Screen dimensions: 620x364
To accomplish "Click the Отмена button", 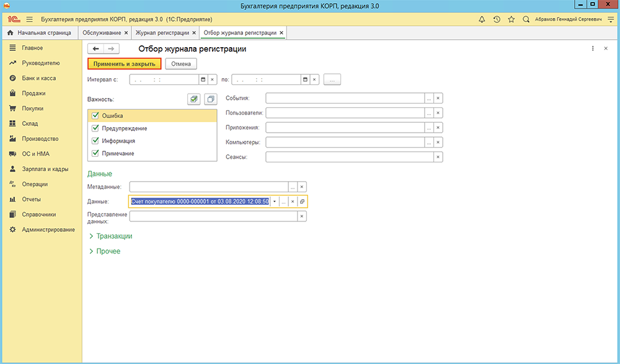I will coord(181,64).
